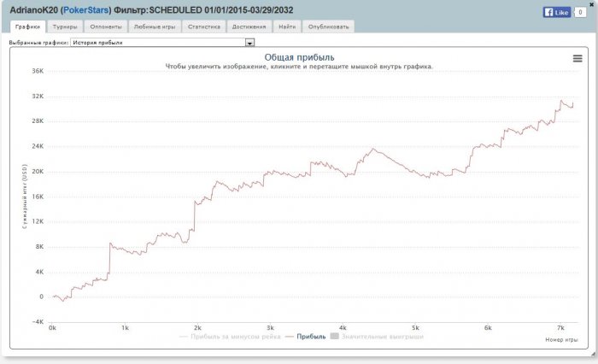Click the grey Значительные выигрыши legend swatch
Viewport: 598px width, 364px height.
point(334,336)
